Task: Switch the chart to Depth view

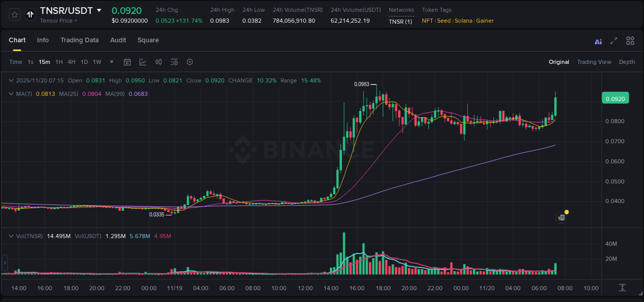Action: (x=627, y=62)
